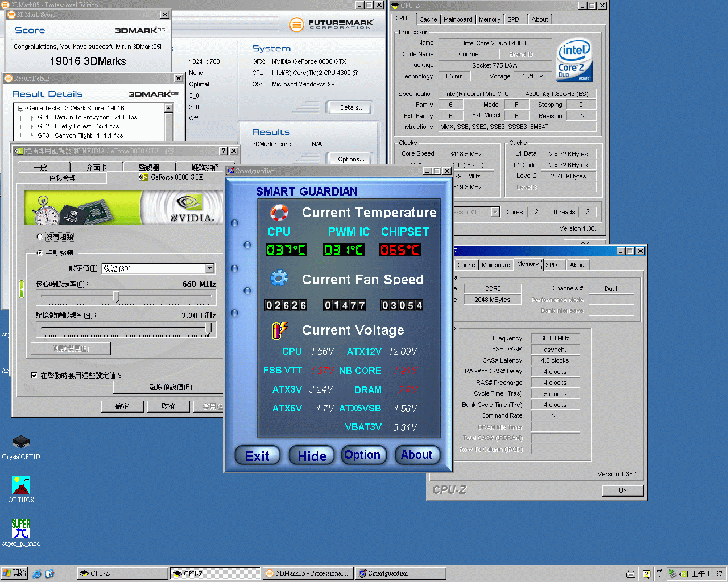Click Smart Guardian About button
Image resolution: width=728 pixels, height=582 pixels.
point(417,454)
